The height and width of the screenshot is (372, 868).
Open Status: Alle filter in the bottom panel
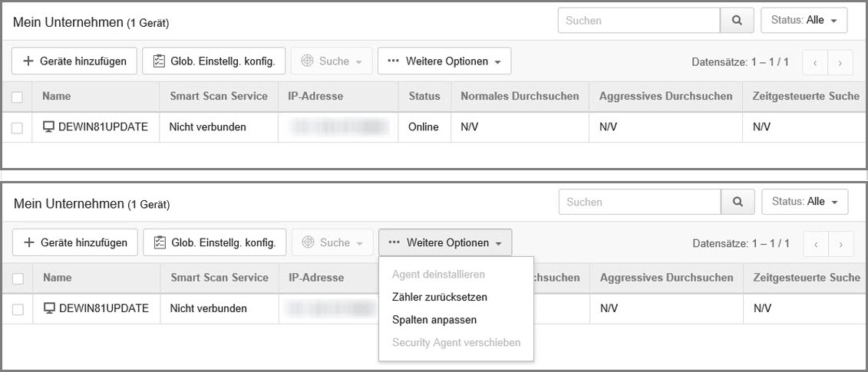[x=804, y=202]
